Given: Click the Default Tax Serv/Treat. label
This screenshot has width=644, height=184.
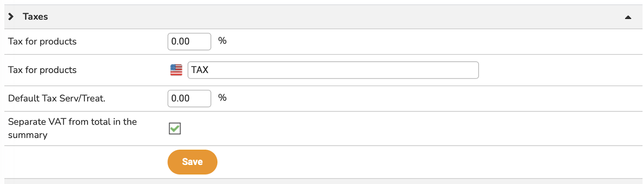Looking at the screenshot, I should (57, 98).
